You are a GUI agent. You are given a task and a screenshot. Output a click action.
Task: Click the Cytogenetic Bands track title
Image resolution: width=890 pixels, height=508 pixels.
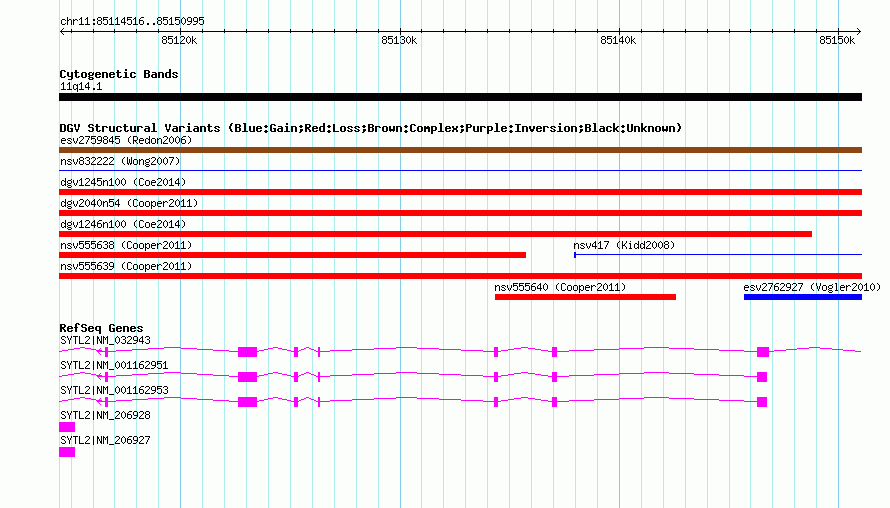click(x=119, y=74)
